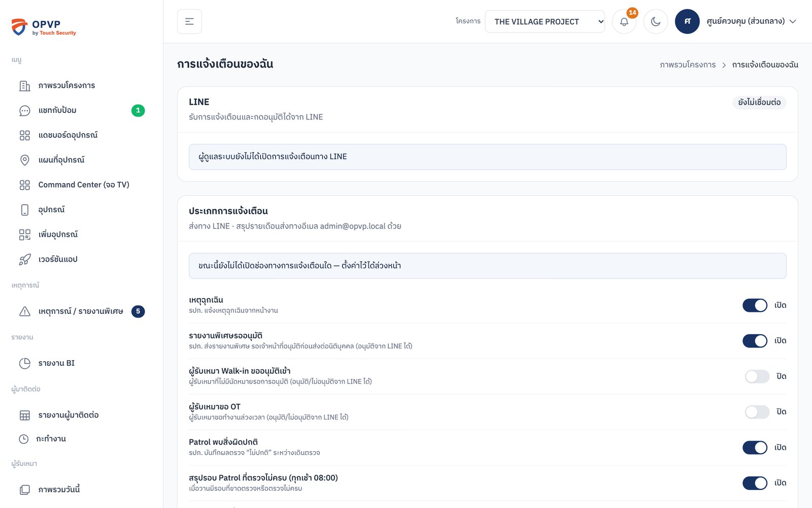Click the map pin icon แผนที่อุปกรณ์

pos(24,160)
